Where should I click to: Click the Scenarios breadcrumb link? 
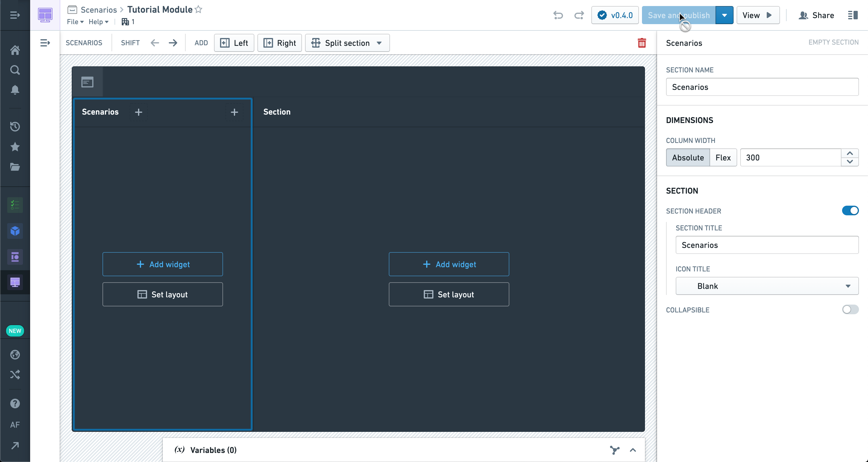pos(99,10)
